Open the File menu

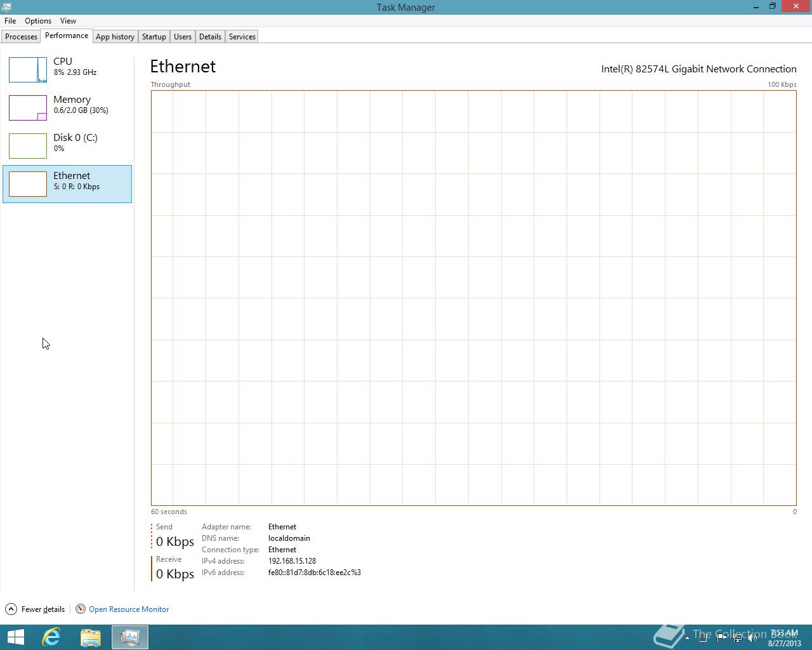10,21
